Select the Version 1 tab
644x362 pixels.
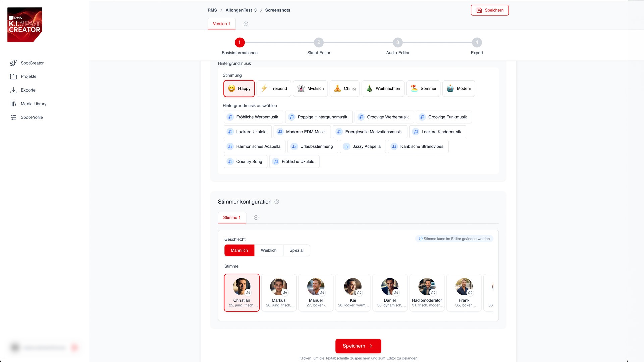(x=221, y=24)
